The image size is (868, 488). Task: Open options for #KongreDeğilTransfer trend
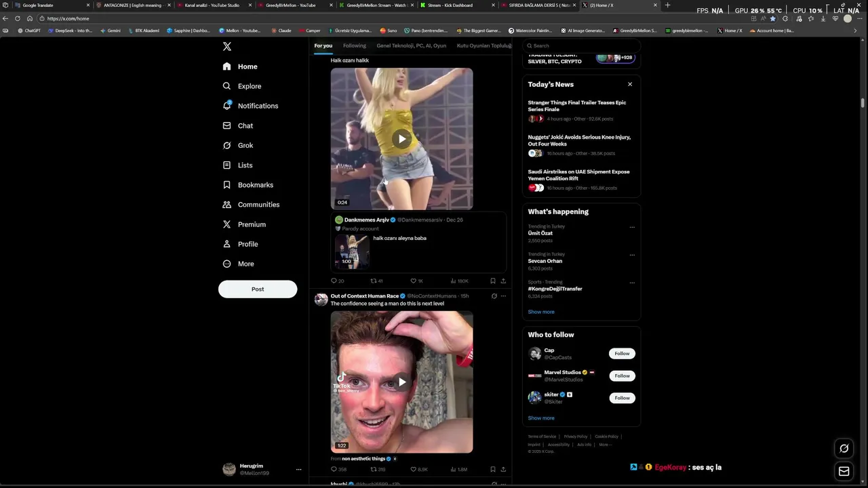click(x=632, y=283)
